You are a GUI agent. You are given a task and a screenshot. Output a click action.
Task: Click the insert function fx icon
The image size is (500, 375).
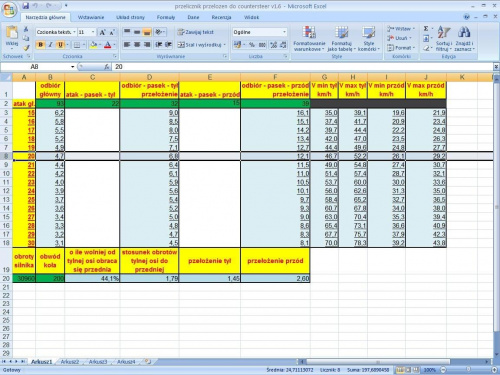pyautogui.click(x=107, y=67)
